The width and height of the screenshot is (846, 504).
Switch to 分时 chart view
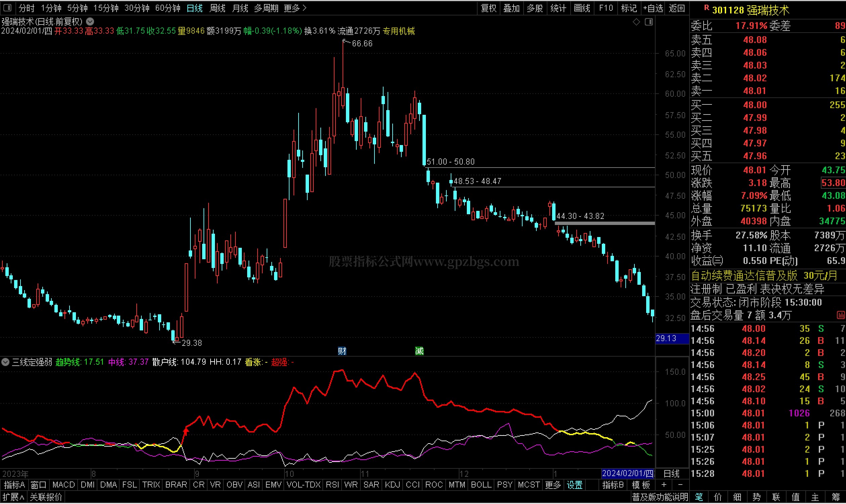click(27, 8)
